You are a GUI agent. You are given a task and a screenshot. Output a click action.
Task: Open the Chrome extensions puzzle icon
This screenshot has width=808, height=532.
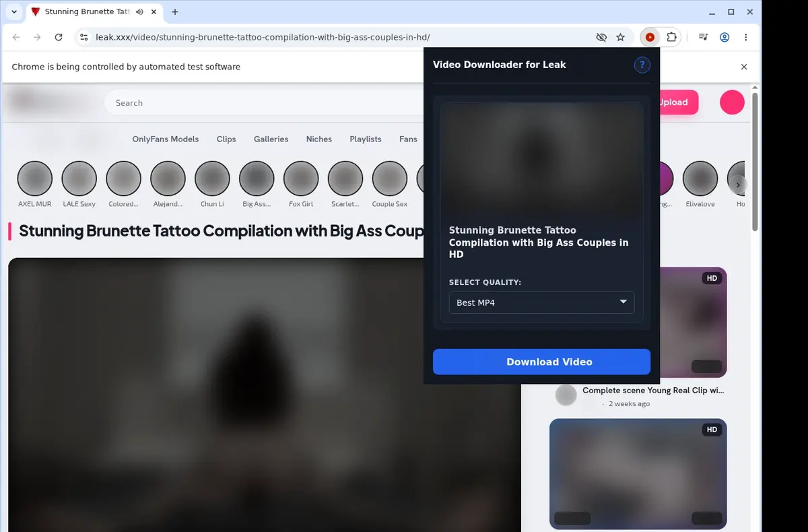click(x=671, y=38)
